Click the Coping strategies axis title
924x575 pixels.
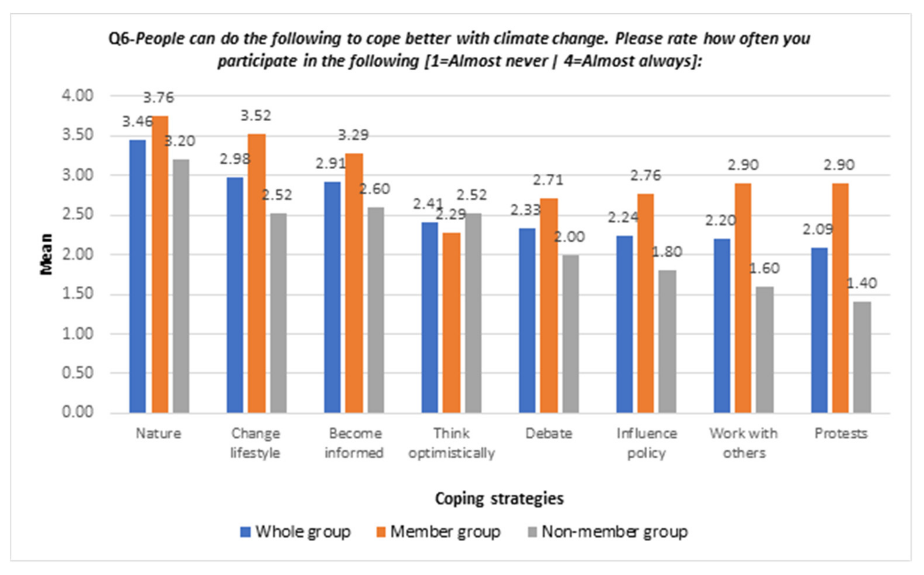[x=499, y=498]
